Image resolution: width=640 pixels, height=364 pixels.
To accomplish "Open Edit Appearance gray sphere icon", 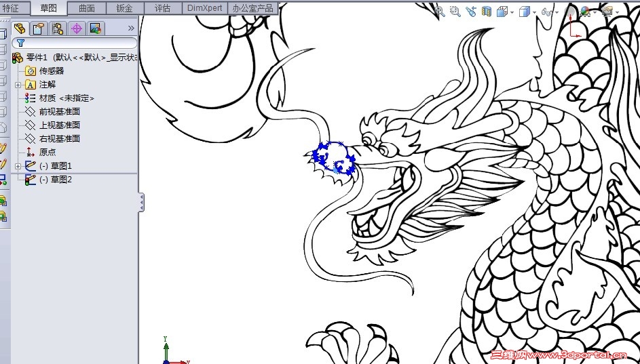I will [x=570, y=12].
